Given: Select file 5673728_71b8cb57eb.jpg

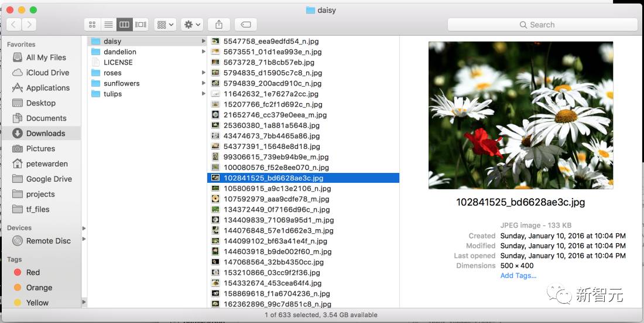Looking at the screenshot, I should pyautogui.click(x=303, y=63).
